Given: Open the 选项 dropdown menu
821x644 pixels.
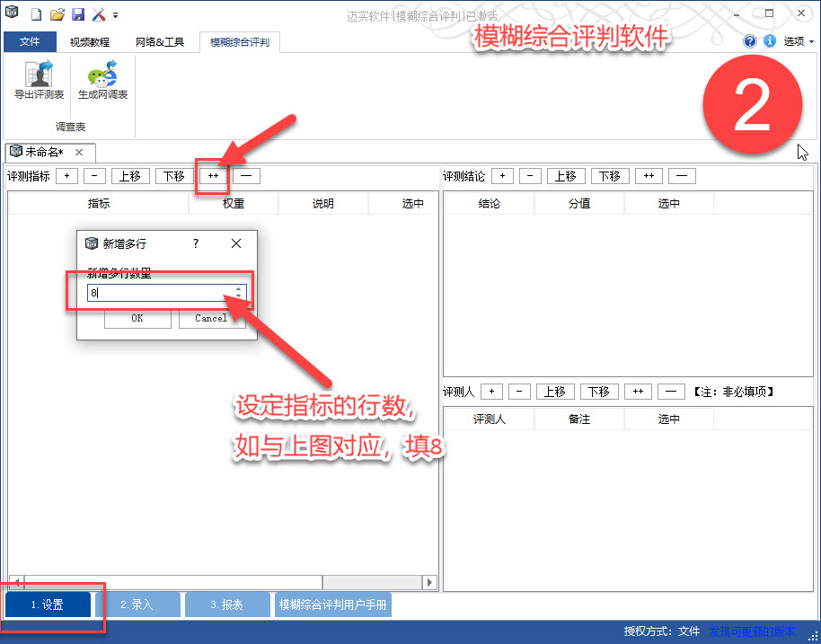Looking at the screenshot, I should click(799, 41).
